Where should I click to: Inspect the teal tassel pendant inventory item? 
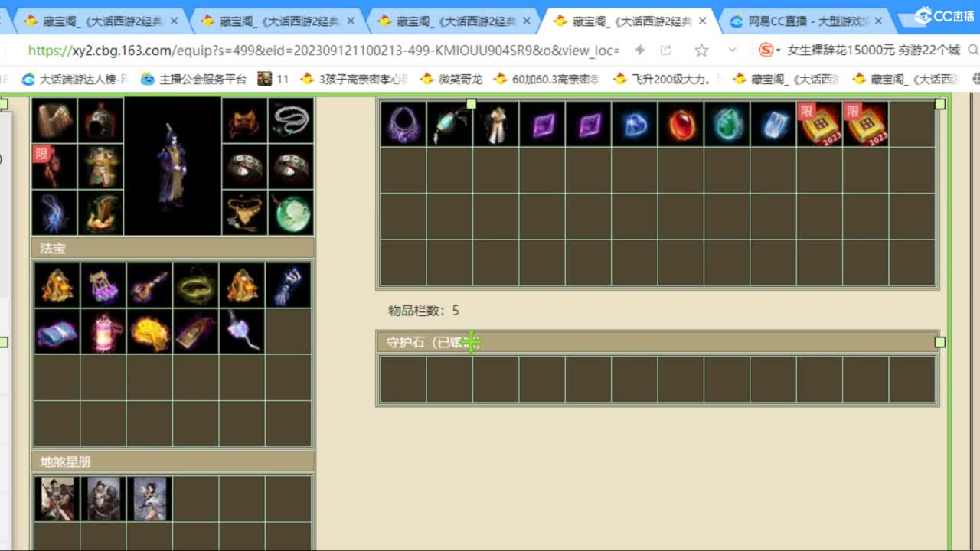tap(449, 124)
